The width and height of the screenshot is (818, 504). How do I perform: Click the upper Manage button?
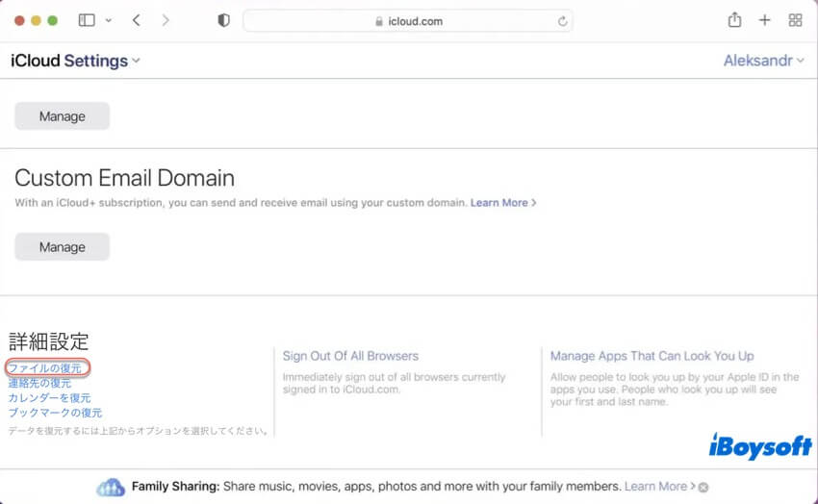click(x=63, y=116)
